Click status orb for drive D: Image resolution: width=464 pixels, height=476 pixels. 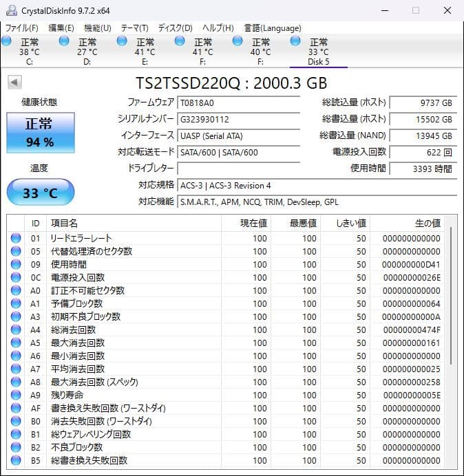click(64, 41)
